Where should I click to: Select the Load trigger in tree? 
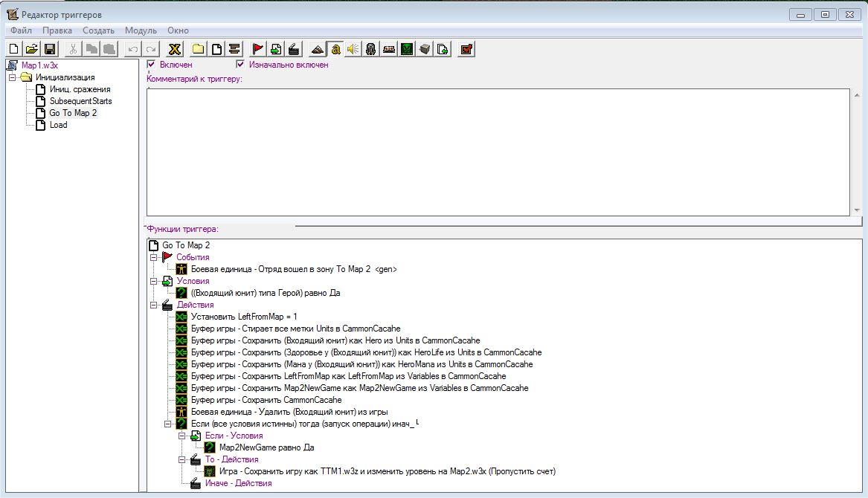[58, 125]
